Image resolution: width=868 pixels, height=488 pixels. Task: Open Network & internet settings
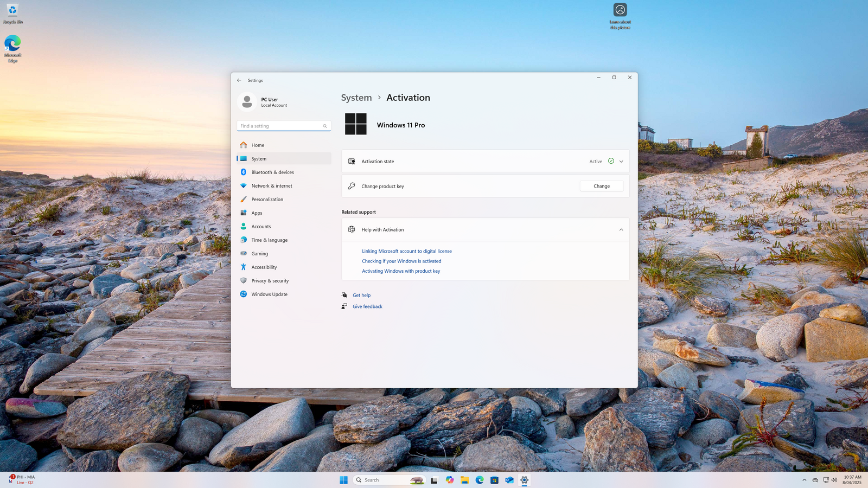[284, 185]
